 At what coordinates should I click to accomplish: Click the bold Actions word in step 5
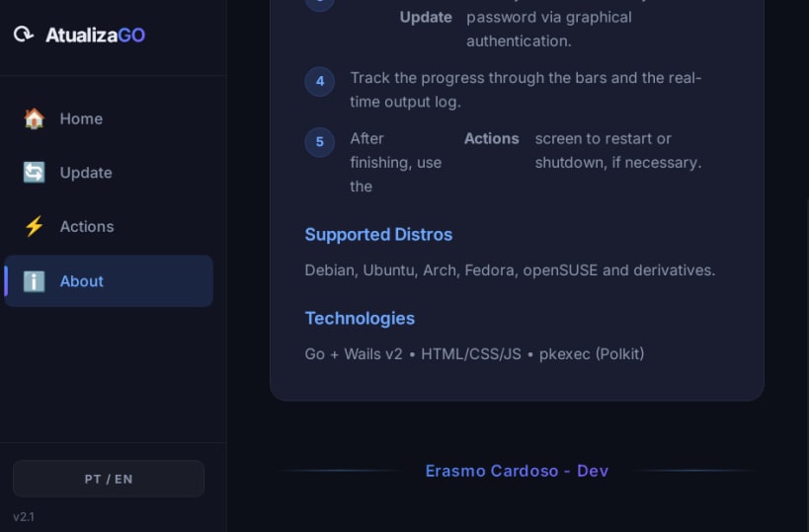pyautogui.click(x=491, y=138)
